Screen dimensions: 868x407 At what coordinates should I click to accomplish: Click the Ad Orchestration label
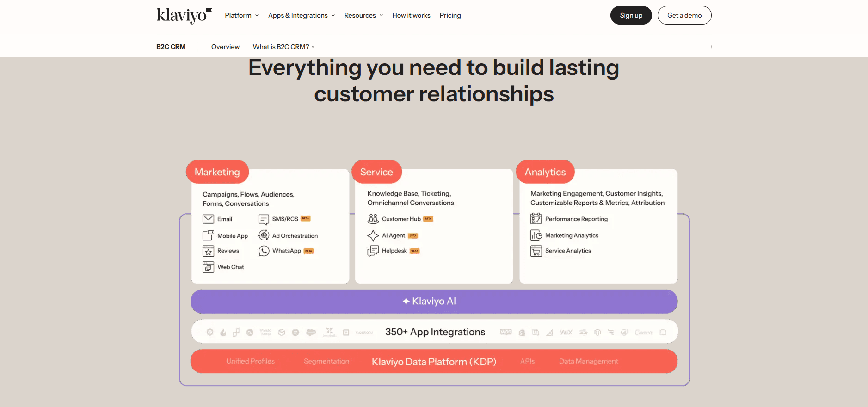(x=295, y=236)
